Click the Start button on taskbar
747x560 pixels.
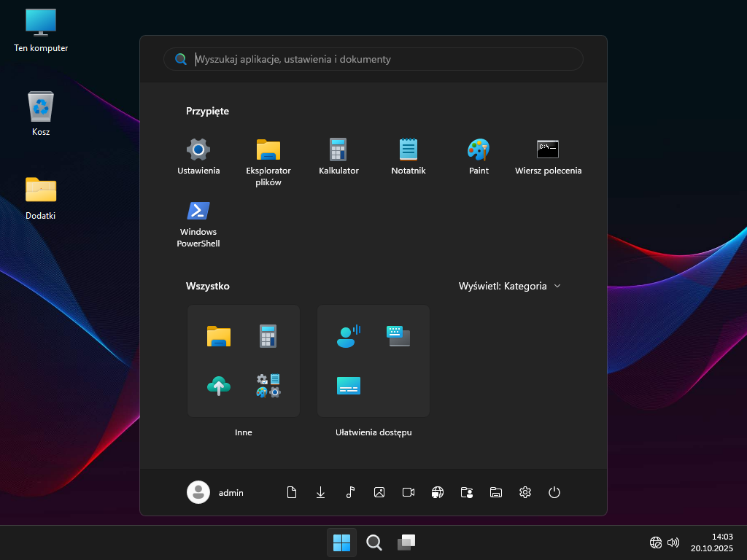(341, 542)
